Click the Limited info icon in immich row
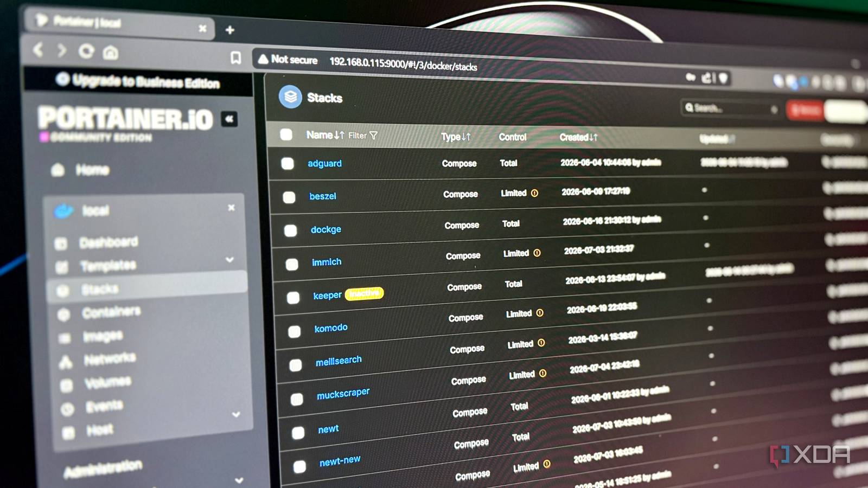This screenshot has width=868, height=488. tap(537, 253)
